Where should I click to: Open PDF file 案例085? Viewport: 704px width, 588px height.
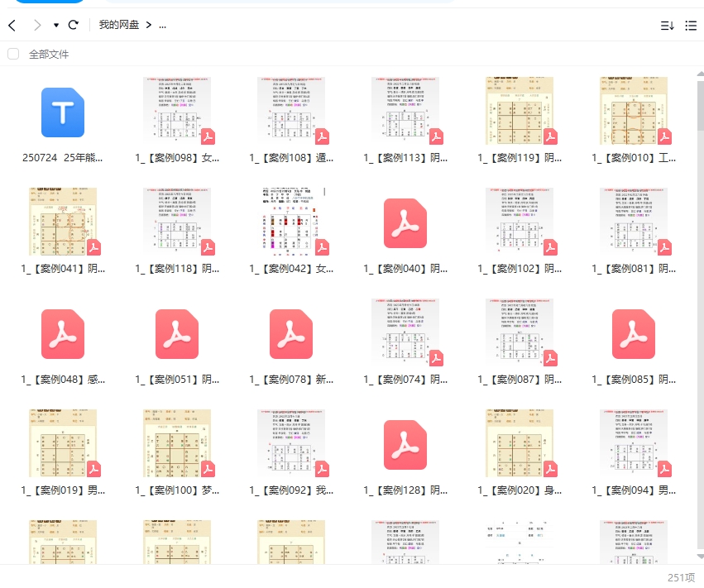coord(634,334)
